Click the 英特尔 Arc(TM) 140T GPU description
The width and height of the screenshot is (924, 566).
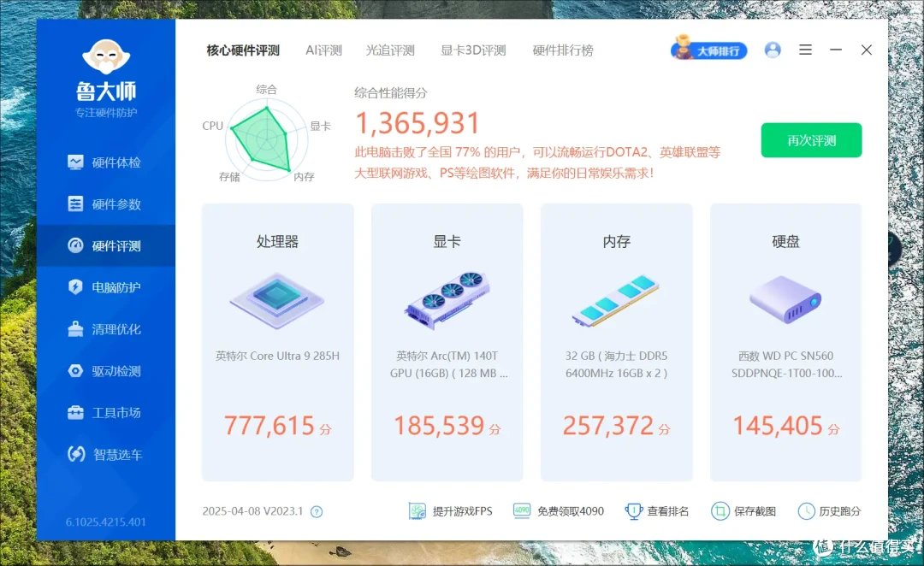tap(447, 364)
